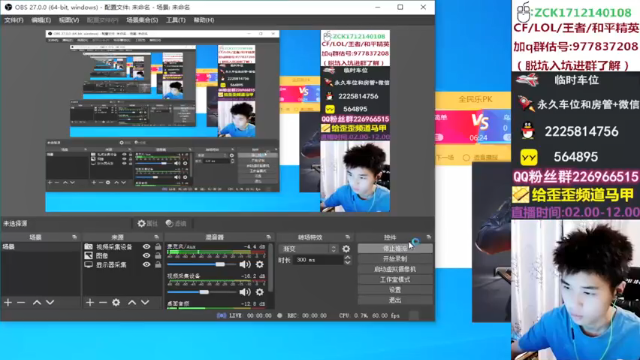Click the audio mixer vertical scrollbar
The image size is (640, 360).
pyautogui.click(x=270, y=269)
